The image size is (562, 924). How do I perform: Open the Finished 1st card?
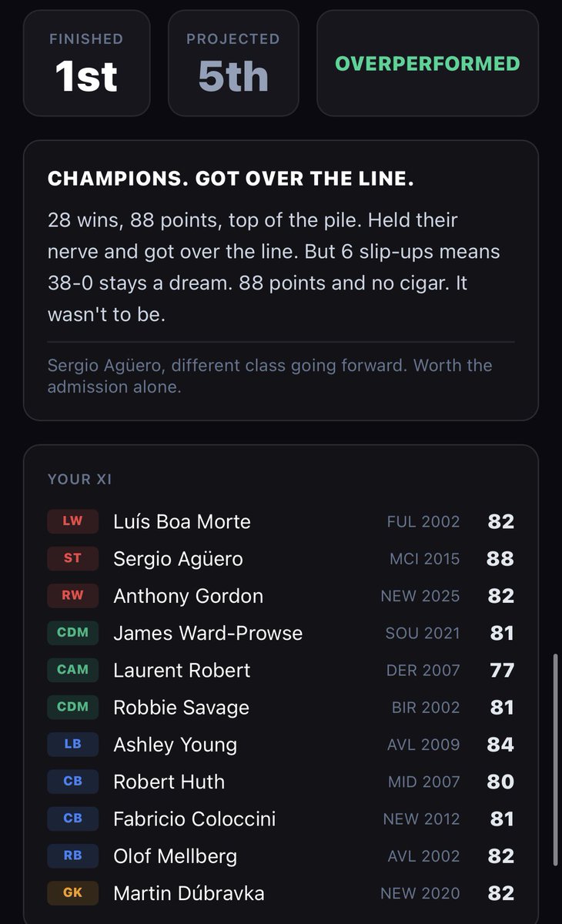pos(87,63)
